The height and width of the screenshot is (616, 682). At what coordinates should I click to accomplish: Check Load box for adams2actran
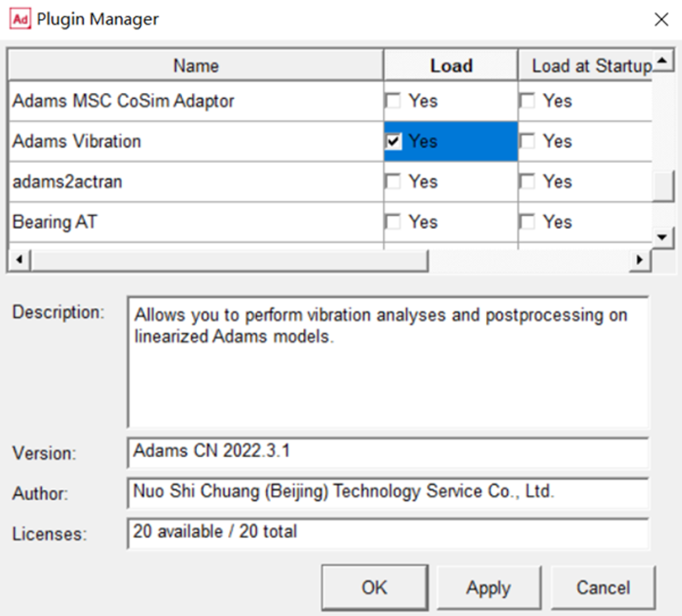coord(393,182)
